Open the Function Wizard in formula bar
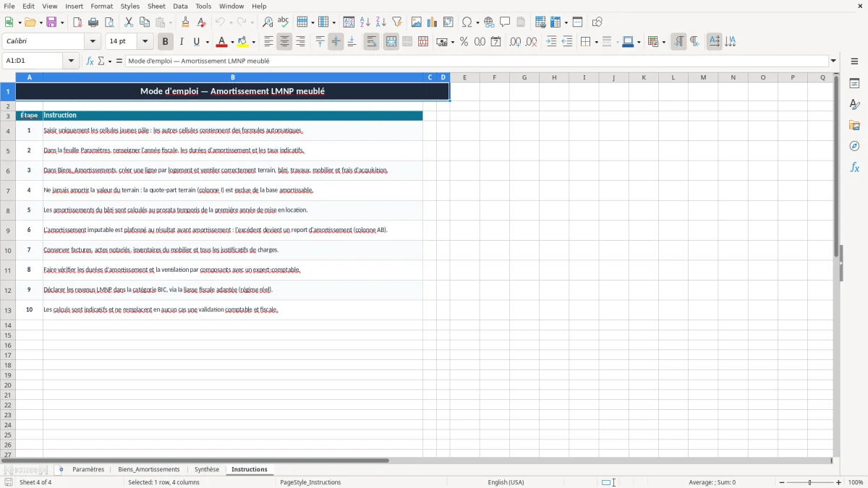This screenshot has height=488, width=868. tap(90, 61)
